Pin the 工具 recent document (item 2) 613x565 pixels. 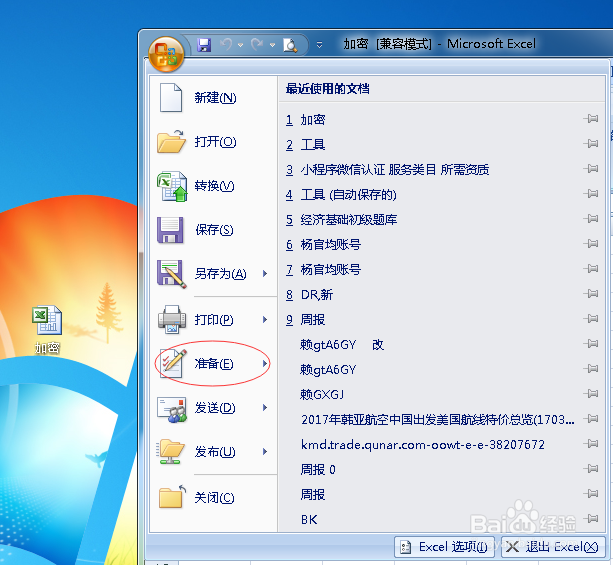coord(591,144)
